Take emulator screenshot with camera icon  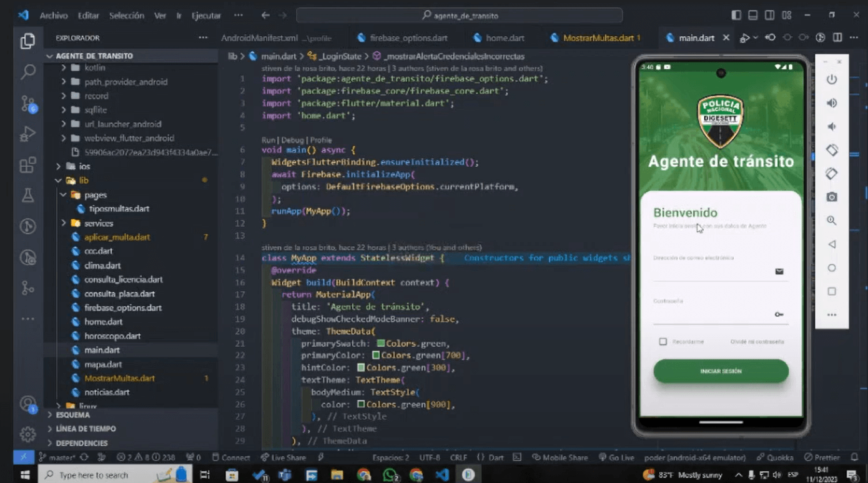point(832,197)
